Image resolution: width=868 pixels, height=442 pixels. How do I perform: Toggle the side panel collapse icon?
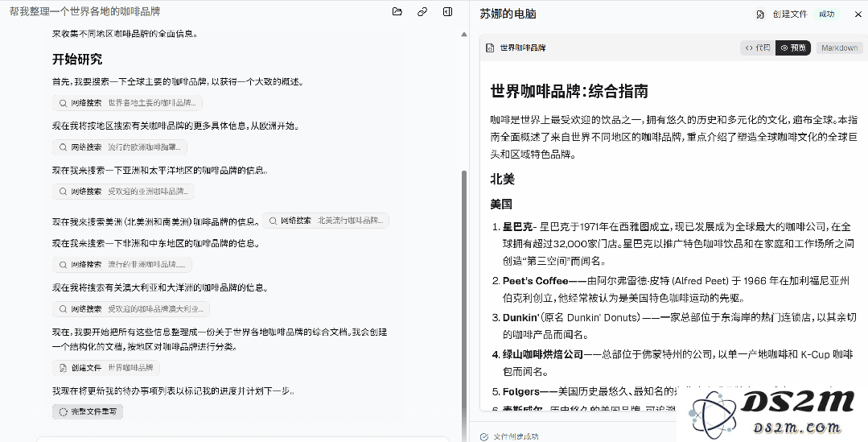tap(448, 11)
